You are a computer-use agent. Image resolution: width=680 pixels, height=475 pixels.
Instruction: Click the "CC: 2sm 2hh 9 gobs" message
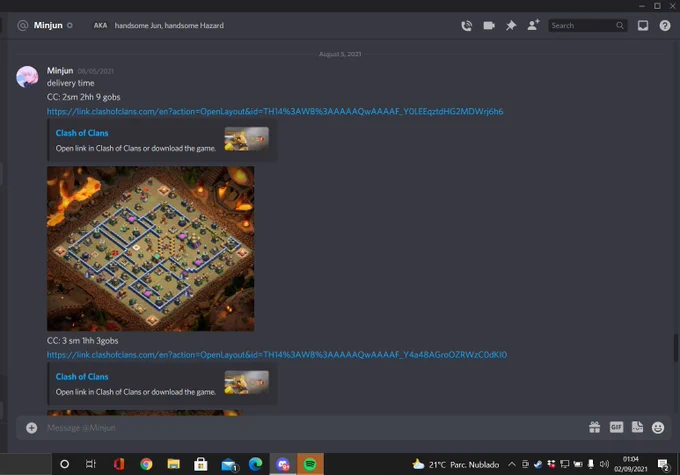pos(84,97)
